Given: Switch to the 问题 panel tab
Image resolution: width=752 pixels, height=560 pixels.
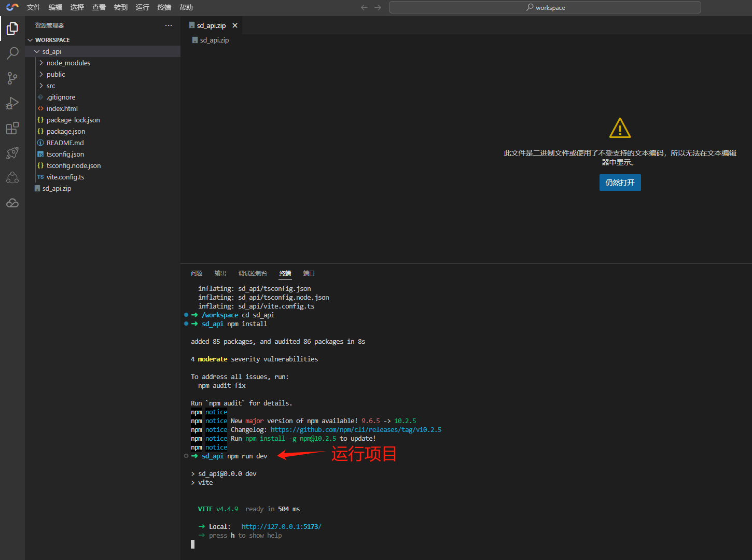Looking at the screenshot, I should point(197,273).
